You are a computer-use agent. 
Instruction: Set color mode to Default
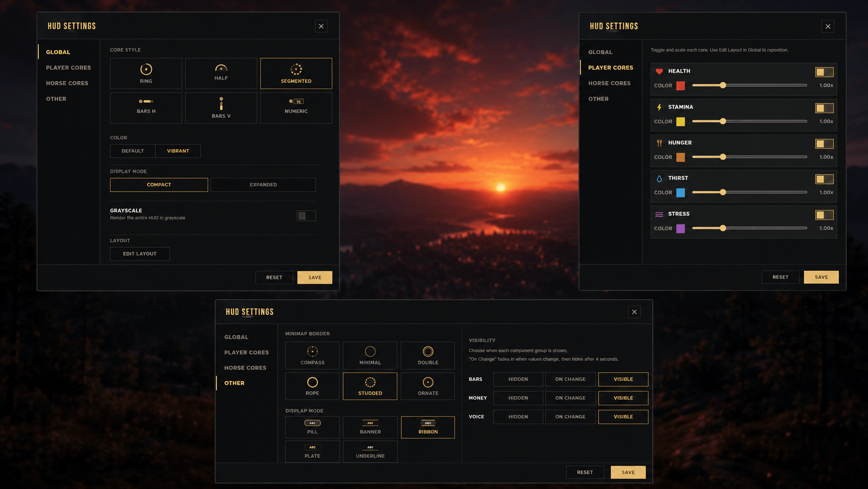(x=133, y=151)
